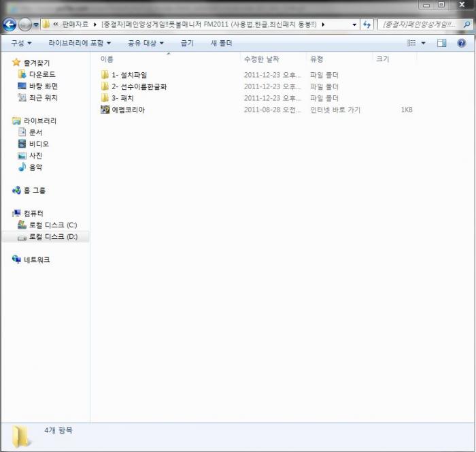
Task: Open the view options dropdown arrow
Action: (423, 43)
